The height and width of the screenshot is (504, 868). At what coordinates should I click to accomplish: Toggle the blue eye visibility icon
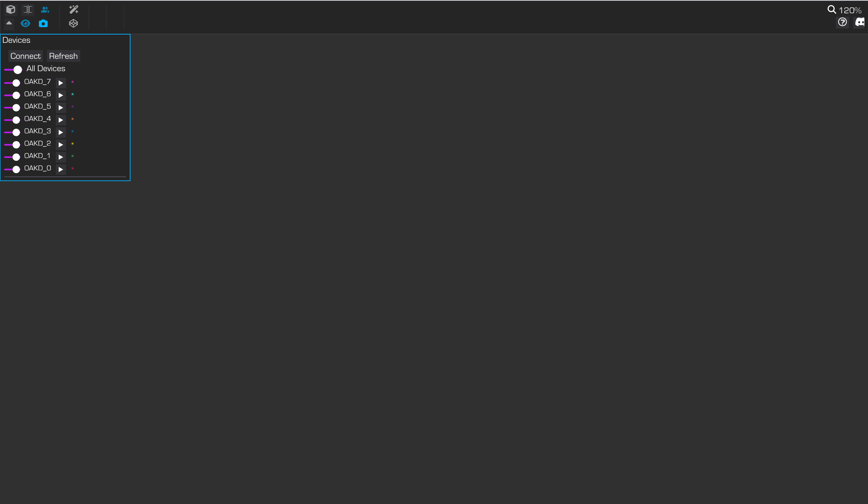coord(26,24)
